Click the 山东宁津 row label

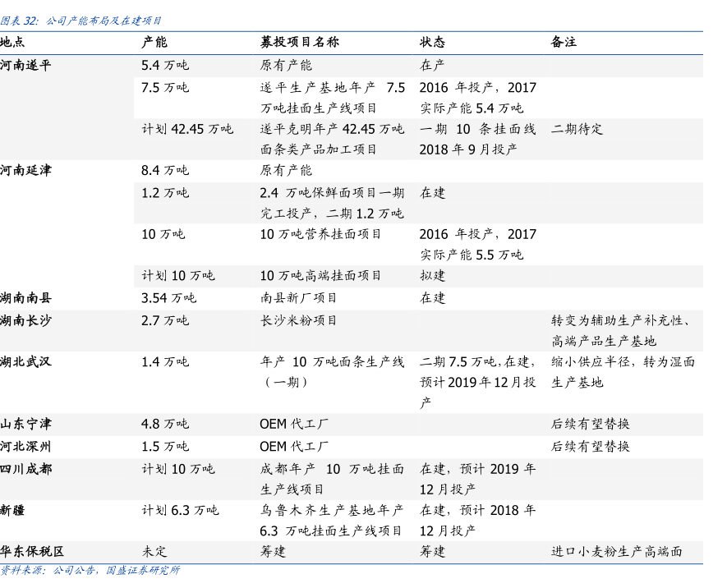click(x=25, y=425)
